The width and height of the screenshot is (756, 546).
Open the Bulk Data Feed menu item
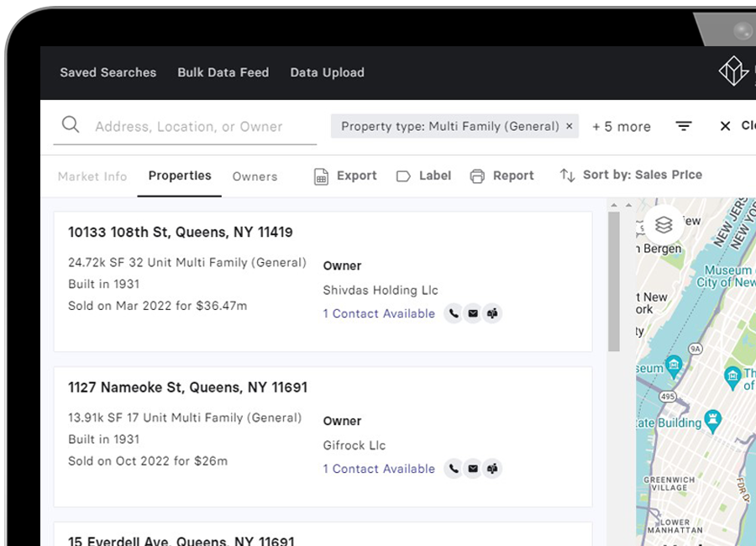pyautogui.click(x=223, y=73)
